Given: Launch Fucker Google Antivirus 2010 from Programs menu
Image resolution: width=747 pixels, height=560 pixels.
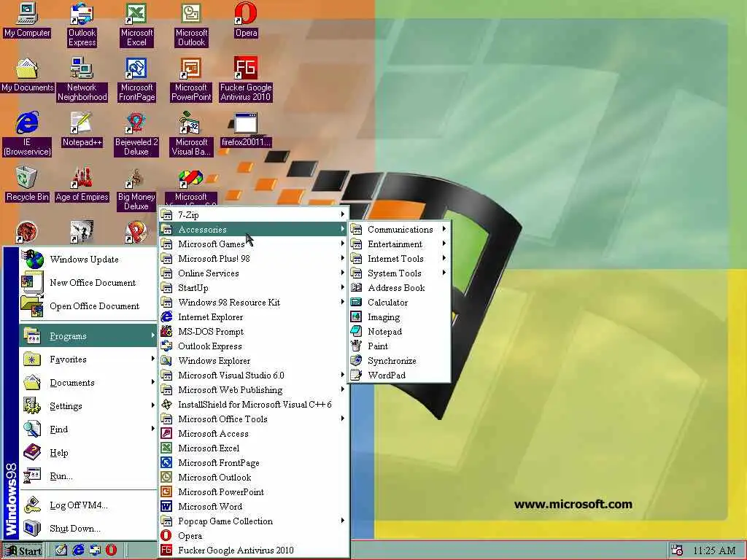Looking at the screenshot, I should click(253, 551).
